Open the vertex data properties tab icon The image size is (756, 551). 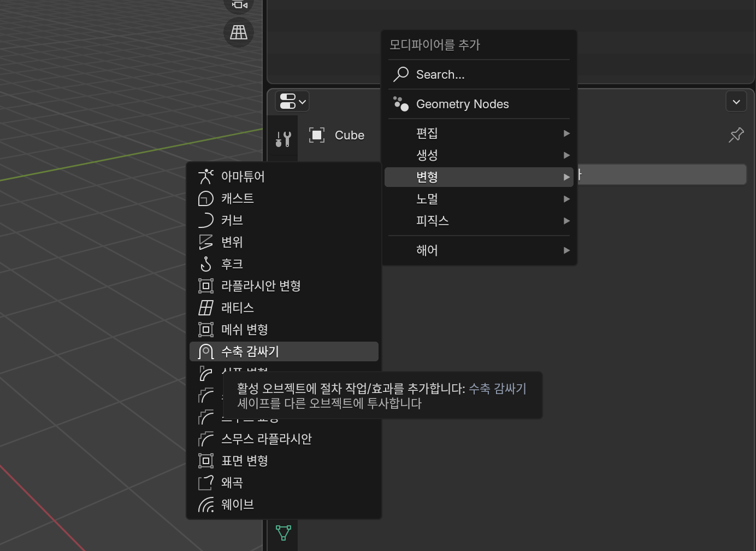283,532
